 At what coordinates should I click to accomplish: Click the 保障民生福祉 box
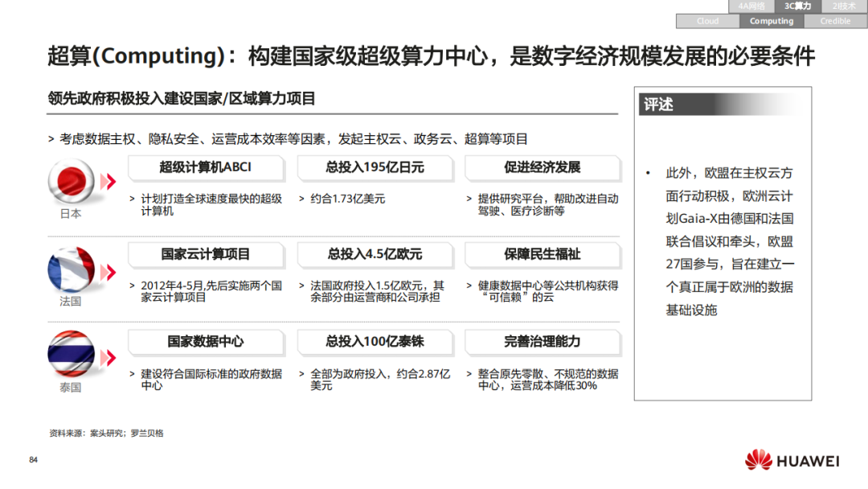[542, 254]
